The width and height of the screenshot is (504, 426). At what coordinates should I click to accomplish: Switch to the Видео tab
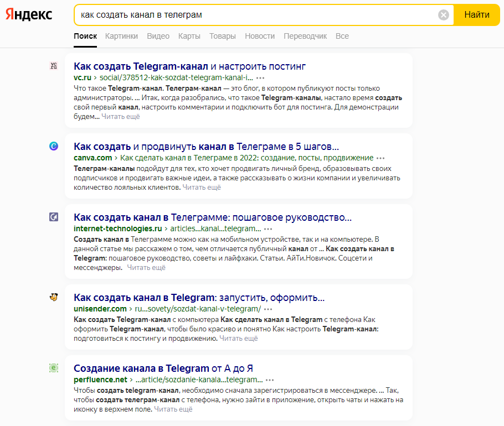pos(158,36)
